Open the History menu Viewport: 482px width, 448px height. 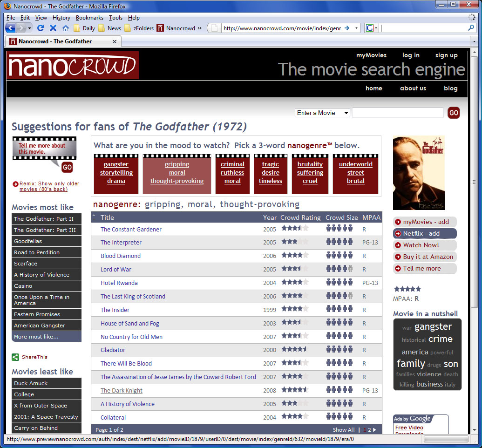pyautogui.click(x=61, y=18)
